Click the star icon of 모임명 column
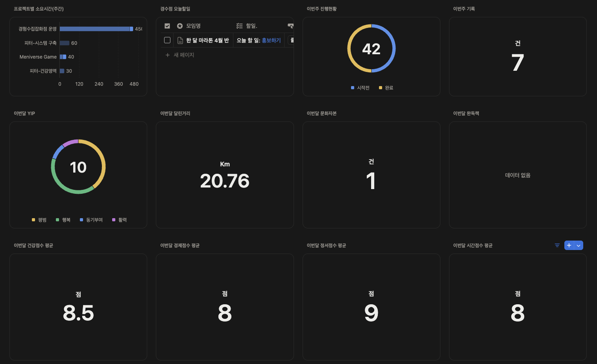The height and width of the screenshot is (364, 597). point(180,26)
